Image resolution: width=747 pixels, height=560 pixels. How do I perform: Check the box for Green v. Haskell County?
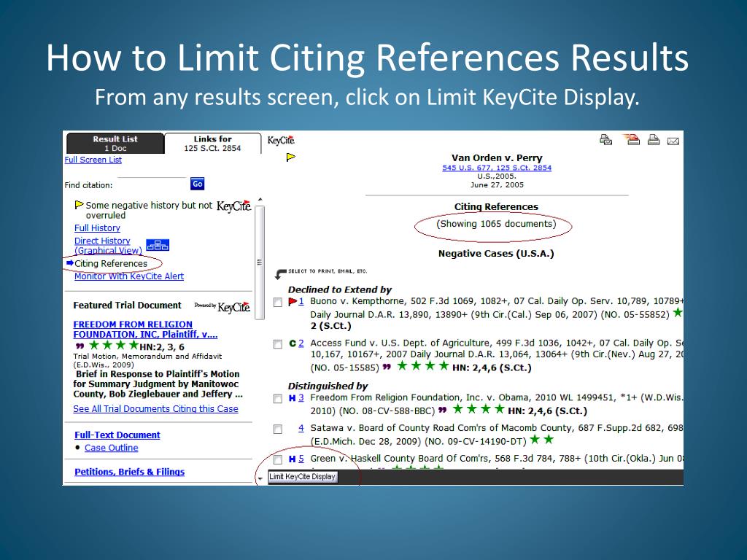(278, 459)
